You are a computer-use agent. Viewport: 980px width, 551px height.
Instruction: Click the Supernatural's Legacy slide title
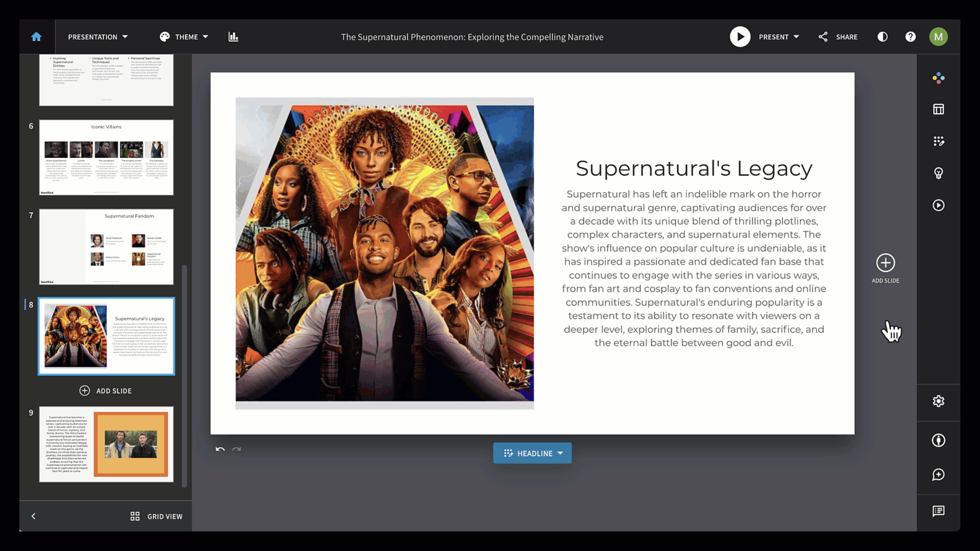694,168
